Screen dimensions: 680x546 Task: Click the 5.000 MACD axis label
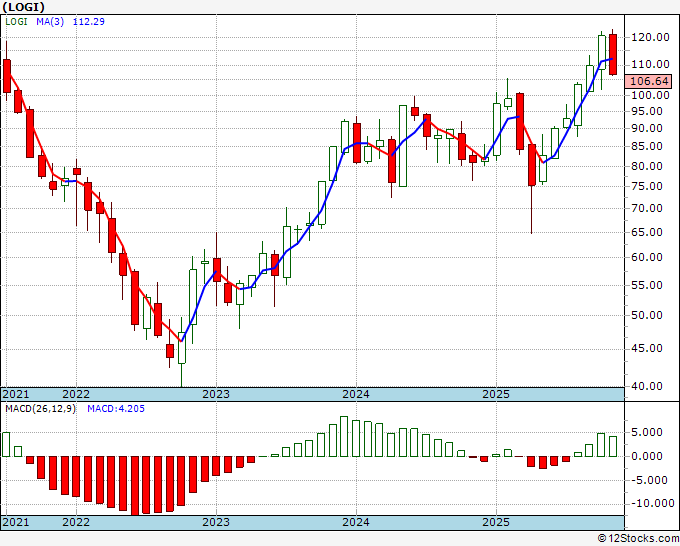tap(647, 432)
